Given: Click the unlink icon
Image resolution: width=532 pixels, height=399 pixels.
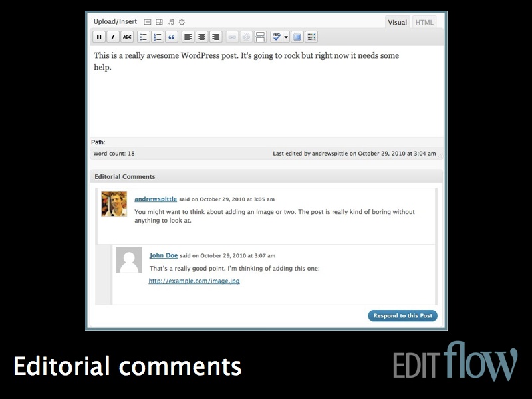Looking at the screenshot, I should coord(246,37).
